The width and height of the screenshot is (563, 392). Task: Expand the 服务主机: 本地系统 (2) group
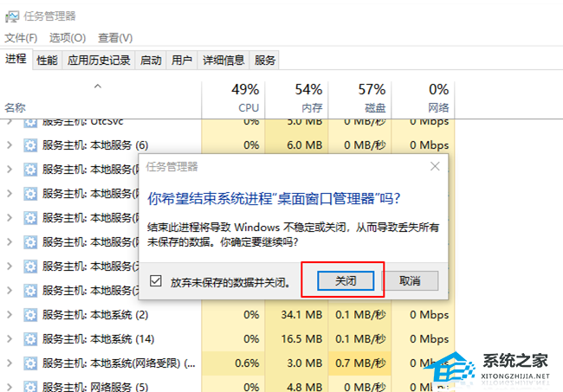[x=10, y=314]
